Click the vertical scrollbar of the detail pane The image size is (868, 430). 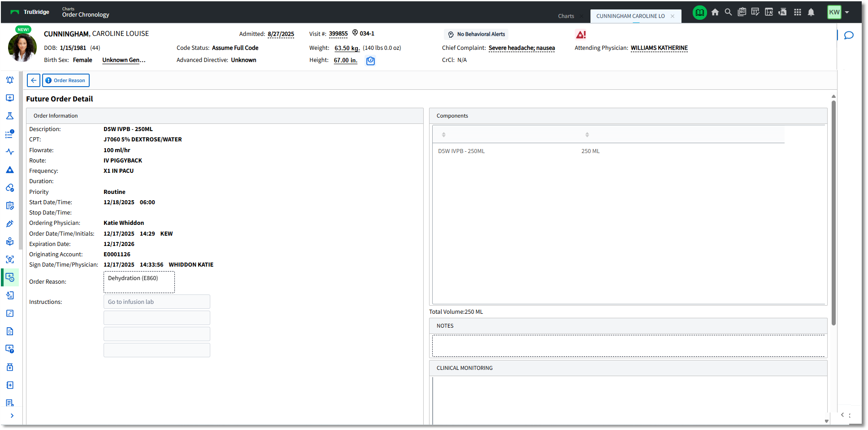click(x=833, y=211)
